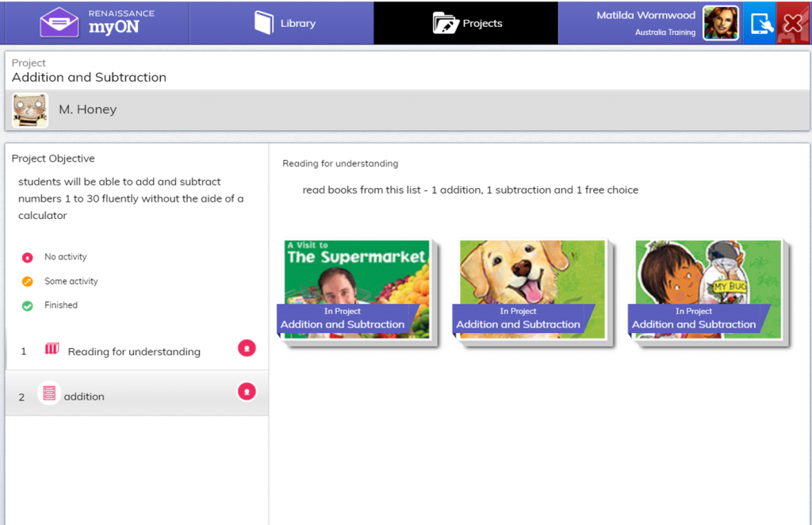Click the No activity legend label
Viewport: 812px width, 525px height.
click(66, 257)
